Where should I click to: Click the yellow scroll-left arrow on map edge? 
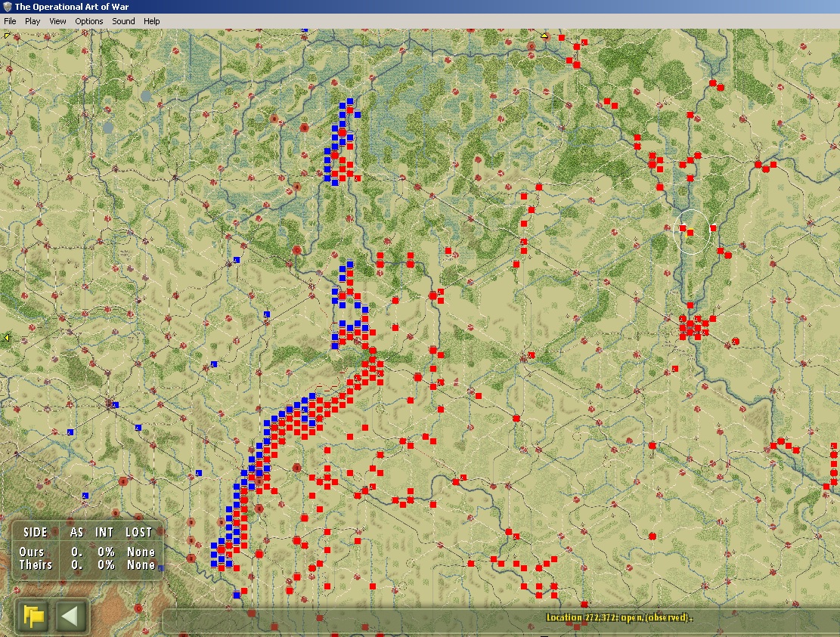coord(7,338)
